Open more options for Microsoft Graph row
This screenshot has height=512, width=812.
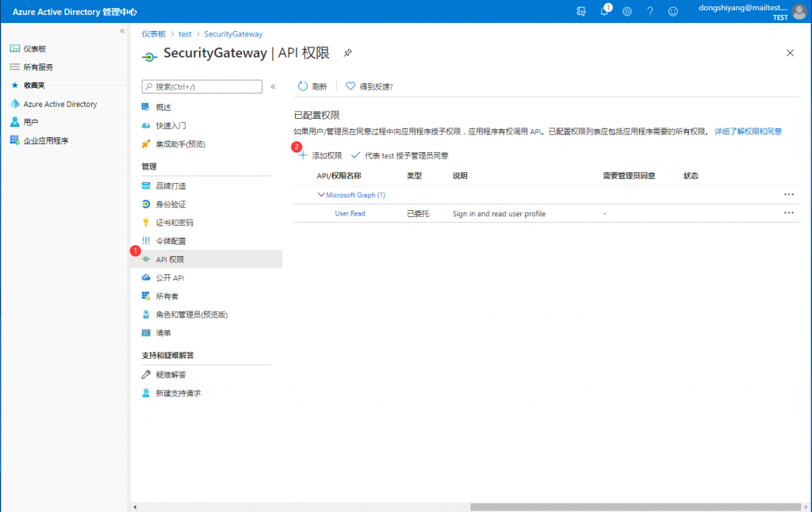point(789,195)
